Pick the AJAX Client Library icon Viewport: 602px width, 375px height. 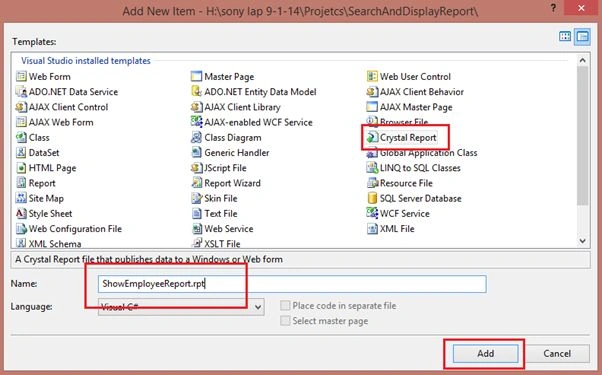pos(197,107)
